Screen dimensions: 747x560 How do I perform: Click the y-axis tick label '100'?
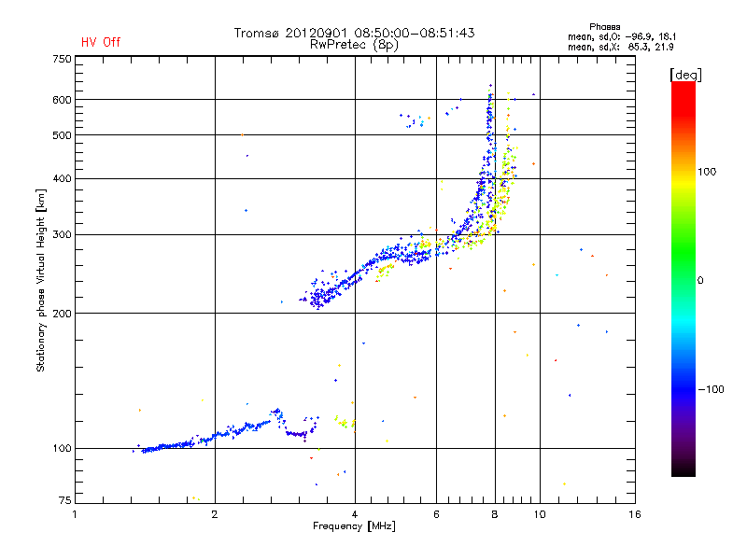(63, 448)
